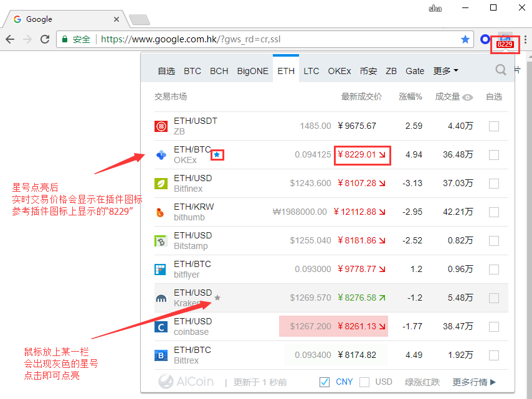Click the browser forward arrow
The width and height of the screenshot is (532, 399).
[x=27, y=39]
